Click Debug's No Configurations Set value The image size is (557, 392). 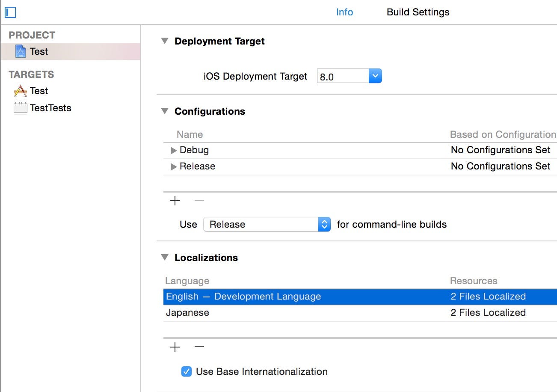[501, 150]
